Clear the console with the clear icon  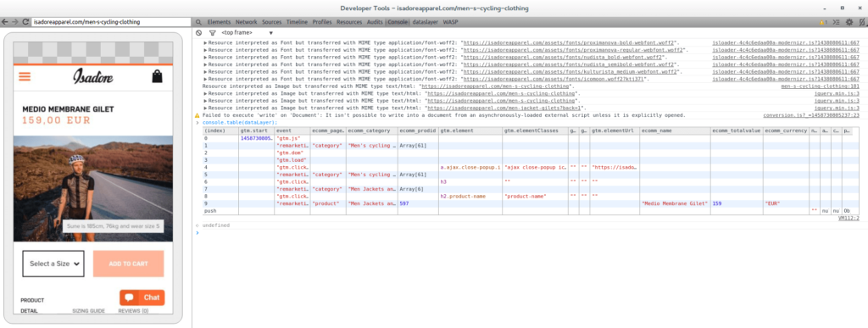198,33
